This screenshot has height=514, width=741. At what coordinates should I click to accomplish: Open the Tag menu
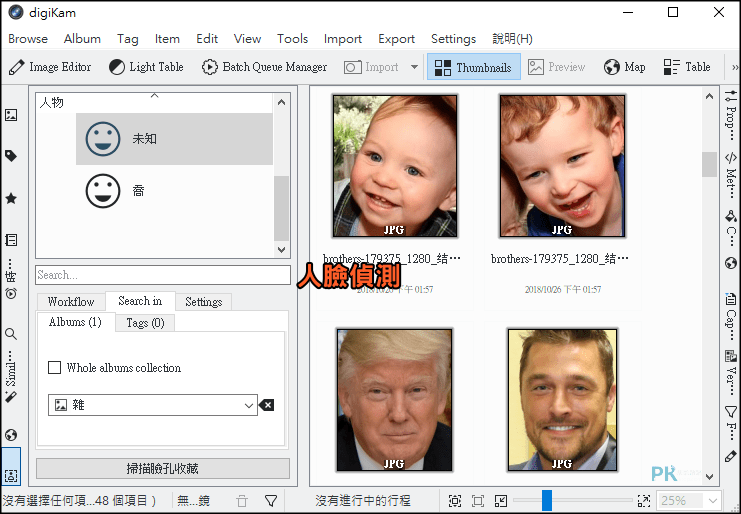pyautogui.click(x=128, y=39)
